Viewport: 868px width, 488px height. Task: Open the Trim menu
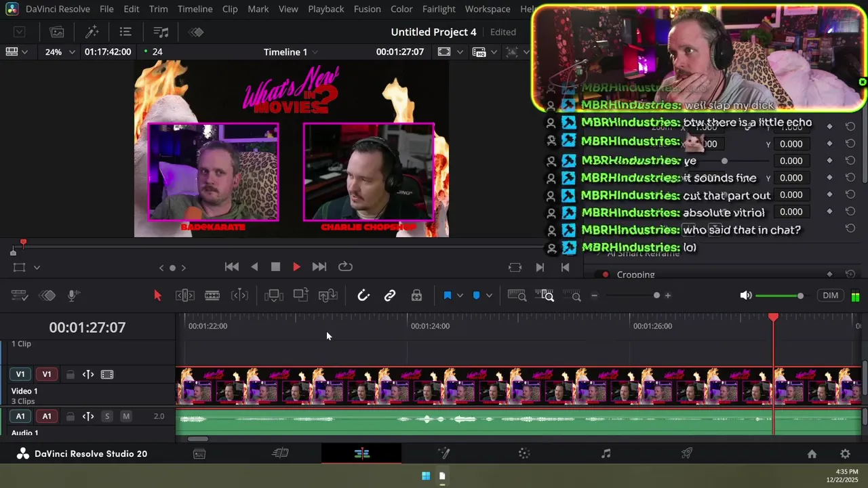tap(158, 9)
